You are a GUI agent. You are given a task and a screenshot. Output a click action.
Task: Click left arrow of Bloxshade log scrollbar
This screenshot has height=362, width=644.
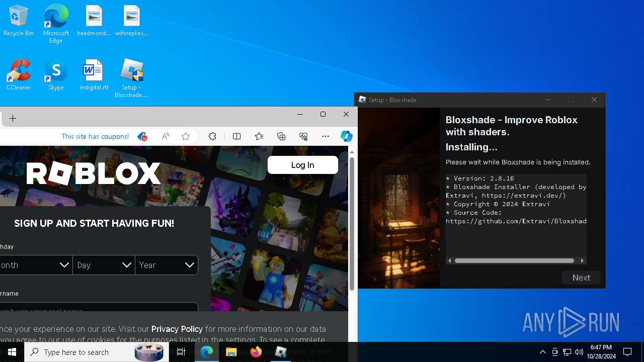449,260
